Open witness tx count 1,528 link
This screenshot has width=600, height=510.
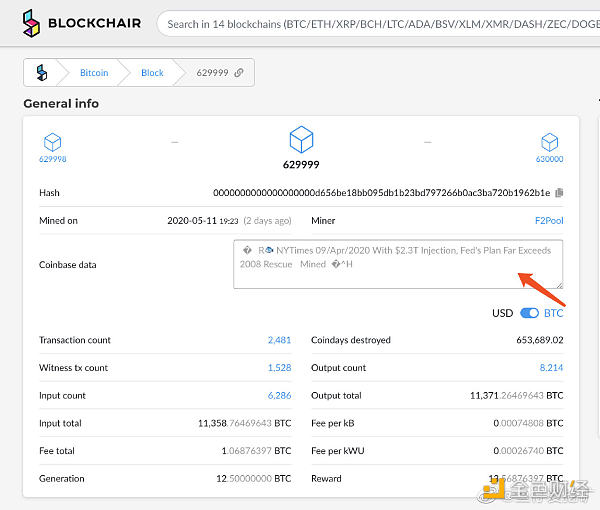(279, 368)
